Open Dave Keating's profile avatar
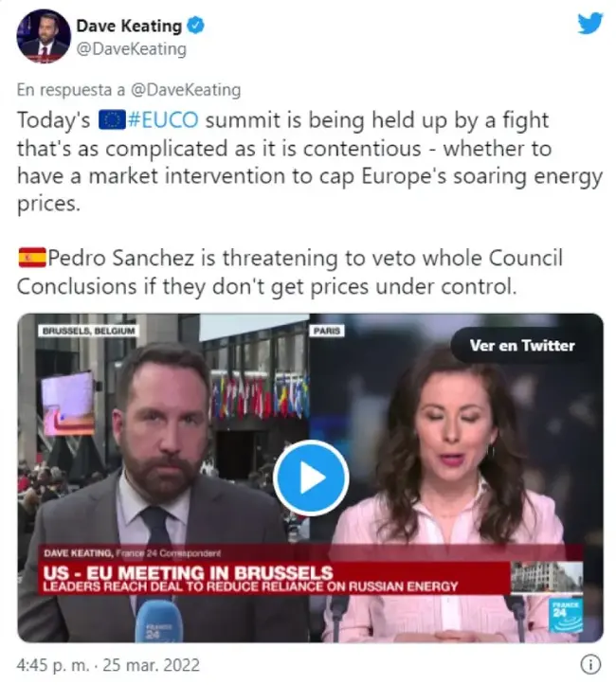Image resolution: width=616 pixels, height=685 pixels. (x=44, y=36)
